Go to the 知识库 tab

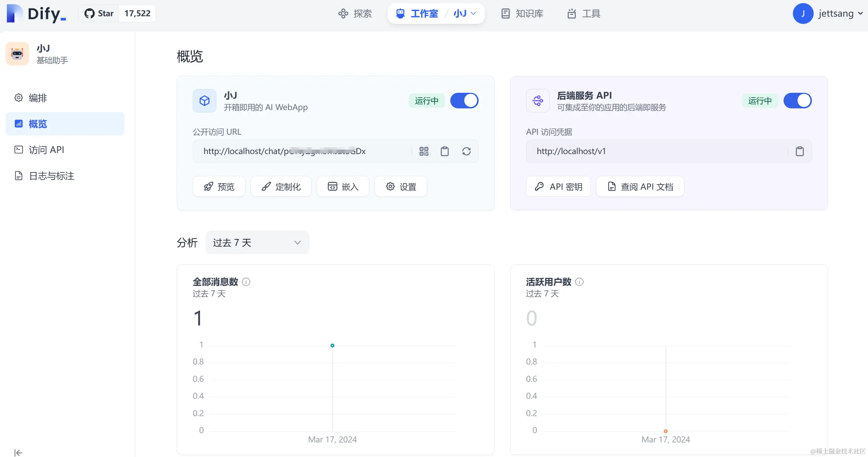[x=523, y=14]
